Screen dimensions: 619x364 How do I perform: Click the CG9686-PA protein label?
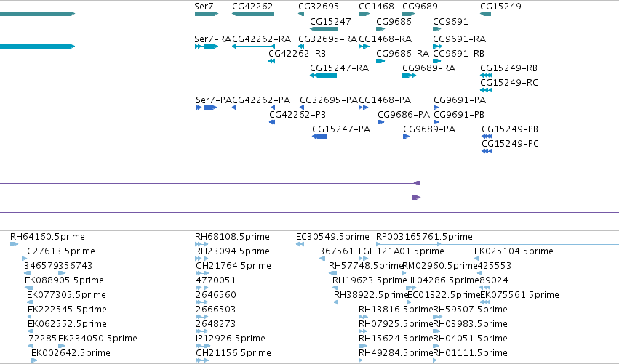click(x=404, y=115)
